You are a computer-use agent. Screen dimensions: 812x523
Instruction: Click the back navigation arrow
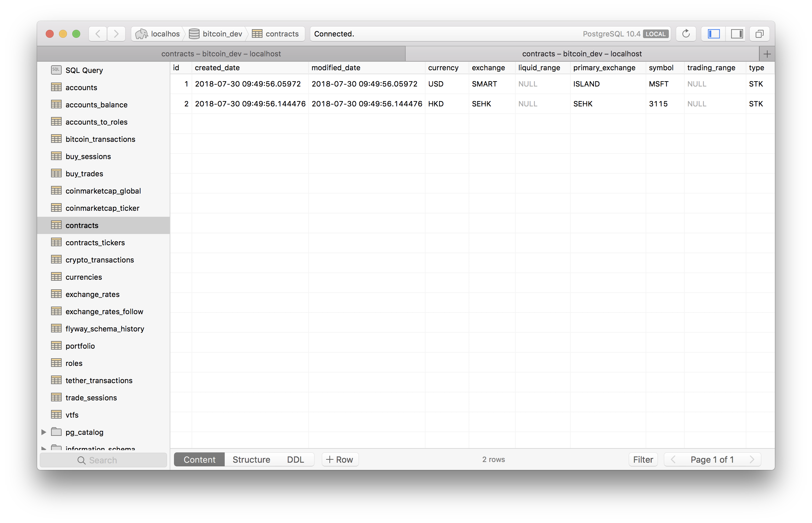[x=97, y=33]
